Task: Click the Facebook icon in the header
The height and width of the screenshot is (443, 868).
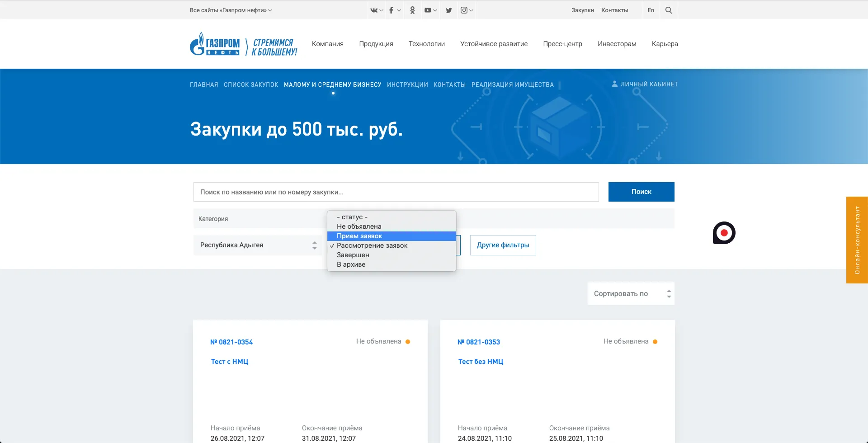Action: (x=391, y=10)
